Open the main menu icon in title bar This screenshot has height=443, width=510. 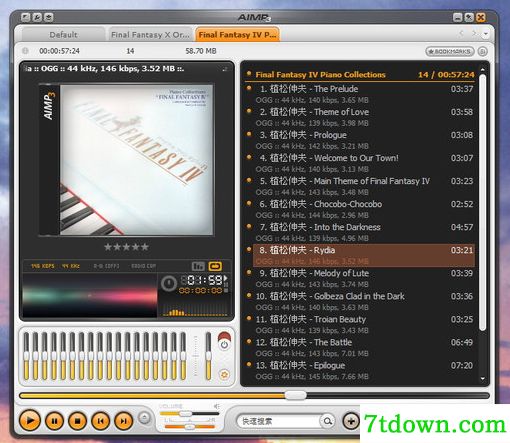pos(25,17)
